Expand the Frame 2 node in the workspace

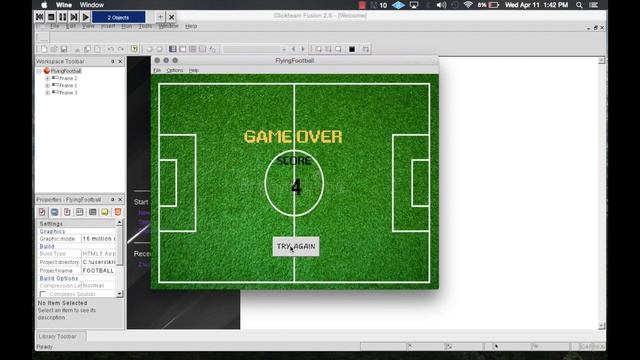(47, 78)
